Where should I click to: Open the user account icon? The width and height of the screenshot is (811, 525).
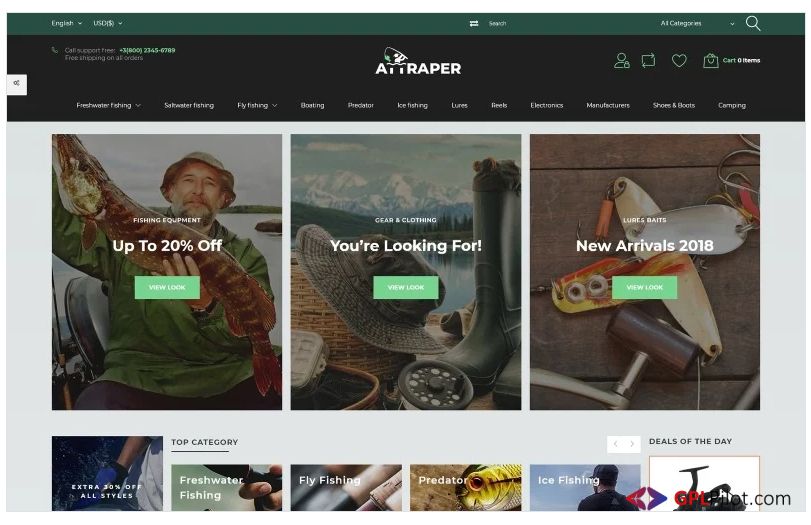click(621, 61)
